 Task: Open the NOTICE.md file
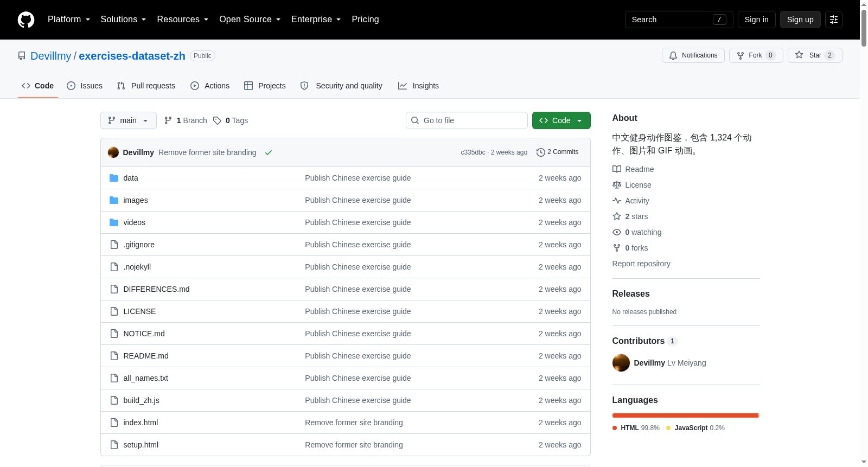coord(144,334)
